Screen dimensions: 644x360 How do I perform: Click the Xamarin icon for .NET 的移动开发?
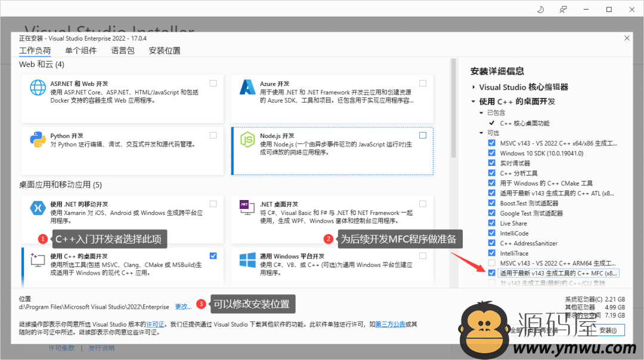pyautogui.click(x=38, y=208)
